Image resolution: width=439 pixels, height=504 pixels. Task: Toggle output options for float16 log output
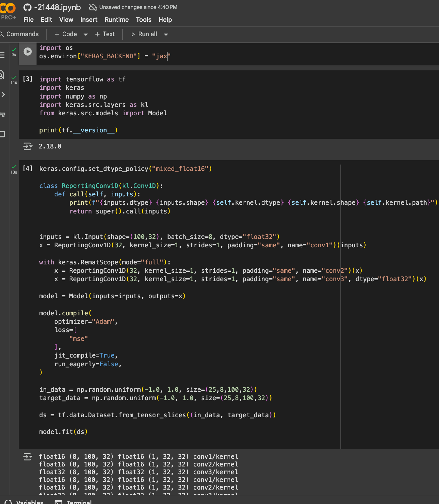coord(28,456)
